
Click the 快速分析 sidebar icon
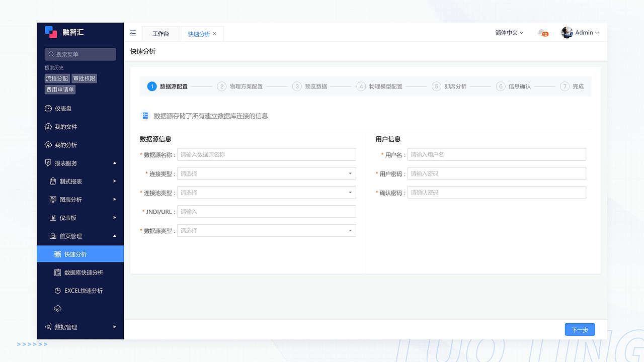tap(58, 254)
